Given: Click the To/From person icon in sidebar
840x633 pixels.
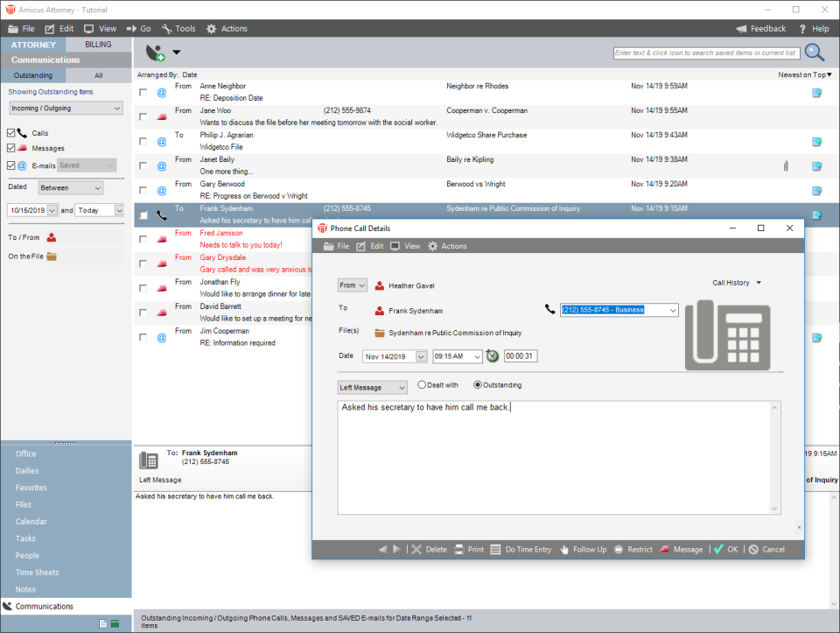Looking at the screenshot, I should 52,237.
